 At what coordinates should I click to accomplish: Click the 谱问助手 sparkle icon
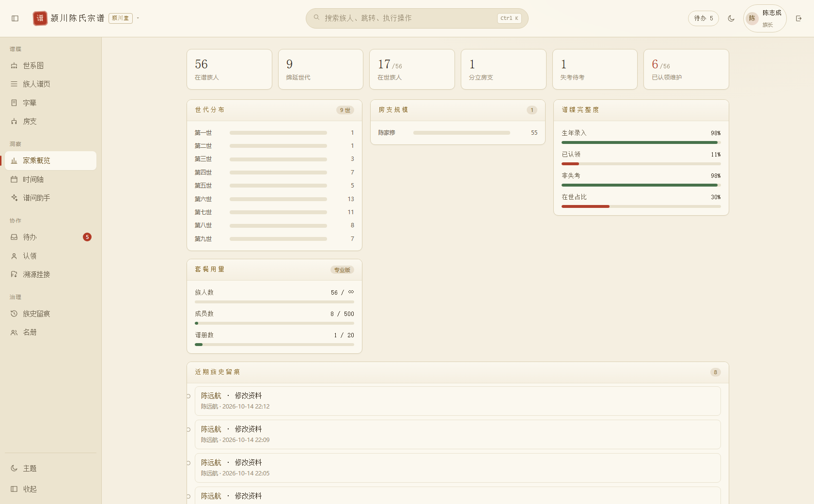pyautogui.click(x=14, y=198)
